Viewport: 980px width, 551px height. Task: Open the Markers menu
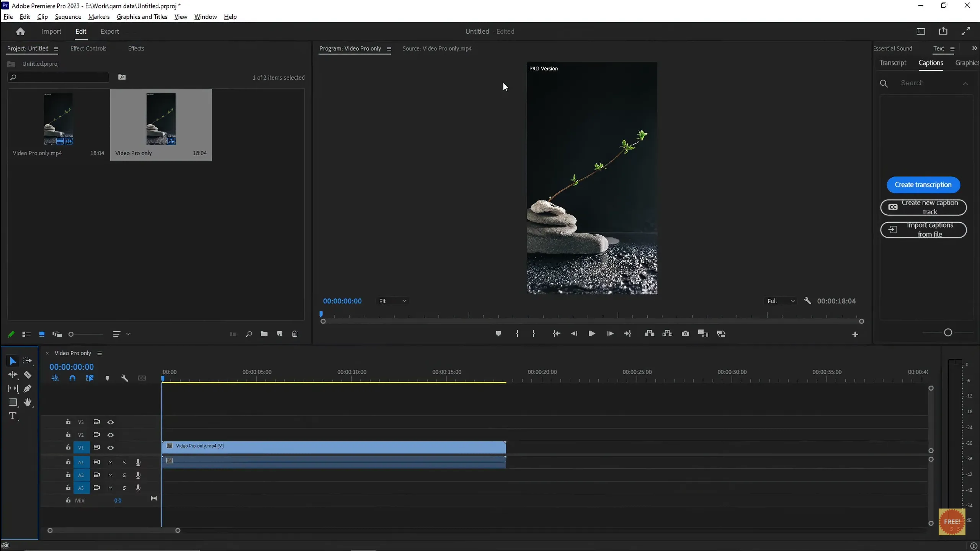point(99,17)
